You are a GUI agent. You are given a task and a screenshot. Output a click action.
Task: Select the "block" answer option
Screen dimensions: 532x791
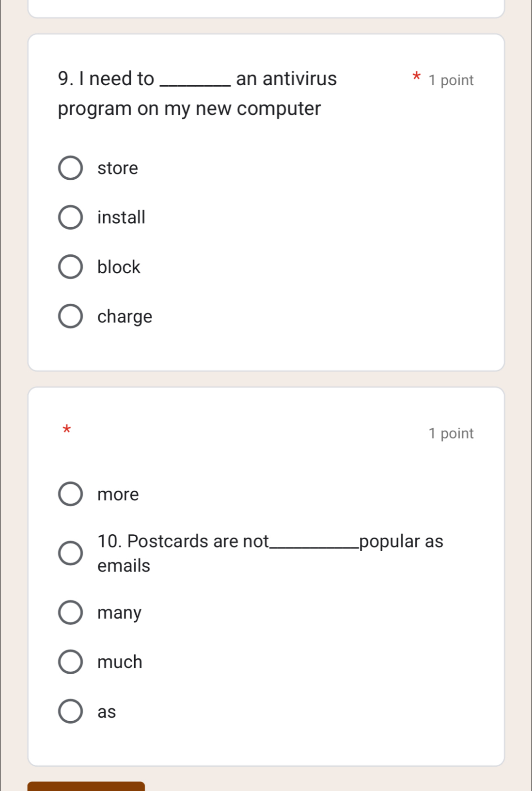point(70,267)
